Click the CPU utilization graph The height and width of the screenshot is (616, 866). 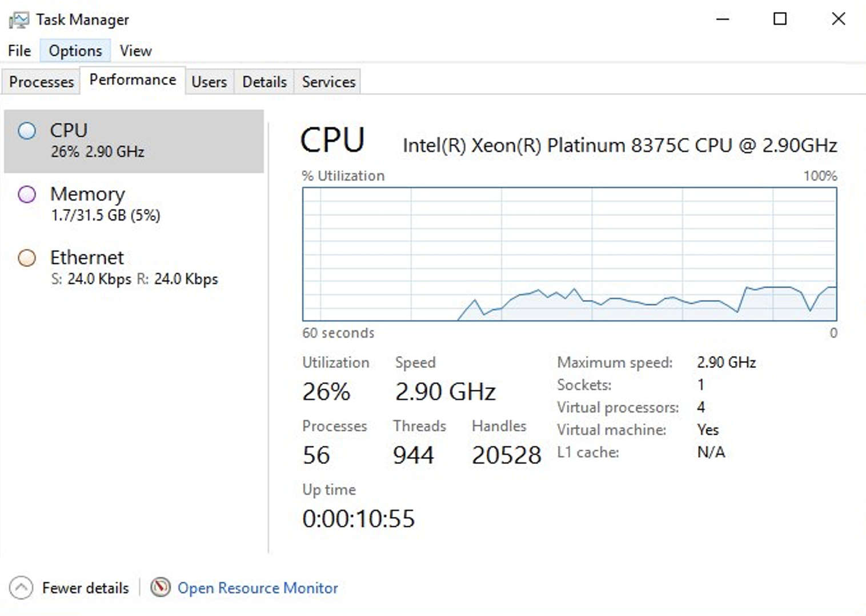coord(570,254)
